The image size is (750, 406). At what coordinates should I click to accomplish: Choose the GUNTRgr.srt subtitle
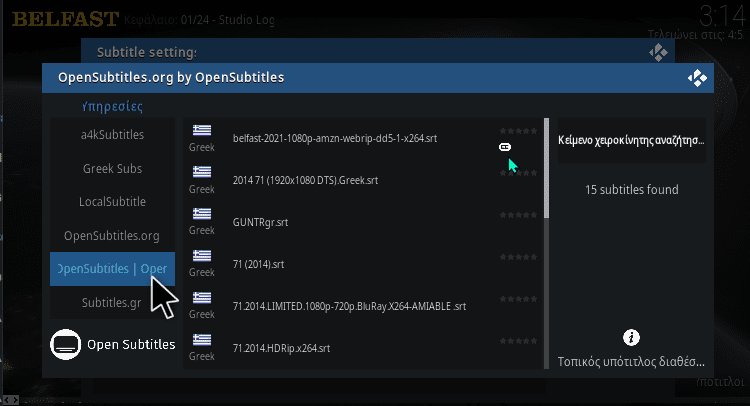click(x=363, y=222)
